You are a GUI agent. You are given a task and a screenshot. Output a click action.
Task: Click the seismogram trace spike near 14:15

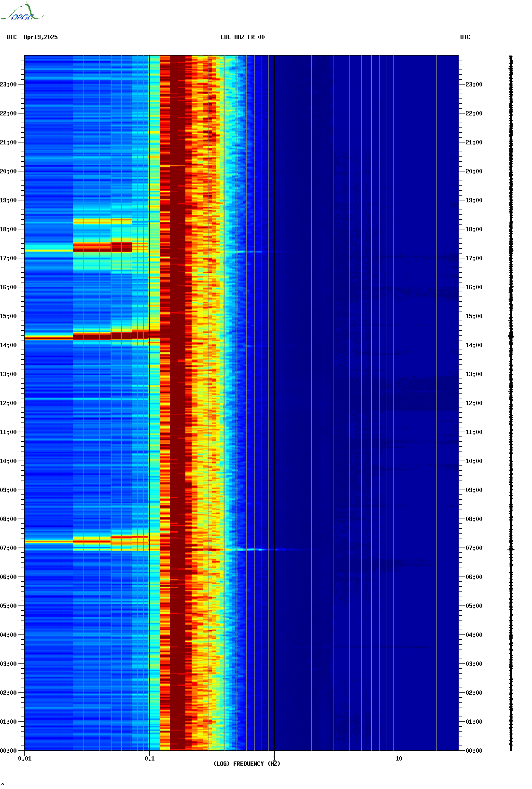tap(511, 336)
